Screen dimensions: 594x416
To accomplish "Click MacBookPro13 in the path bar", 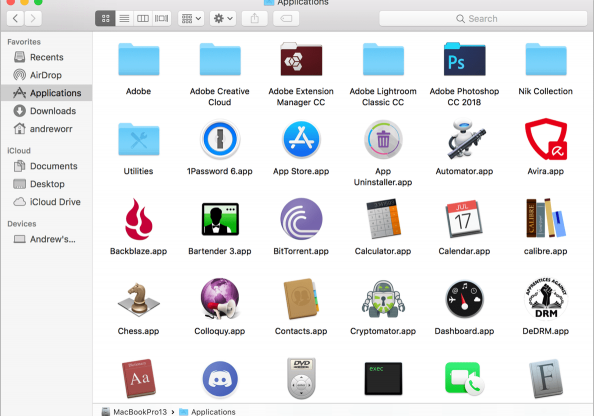I will tap(134, 412).
